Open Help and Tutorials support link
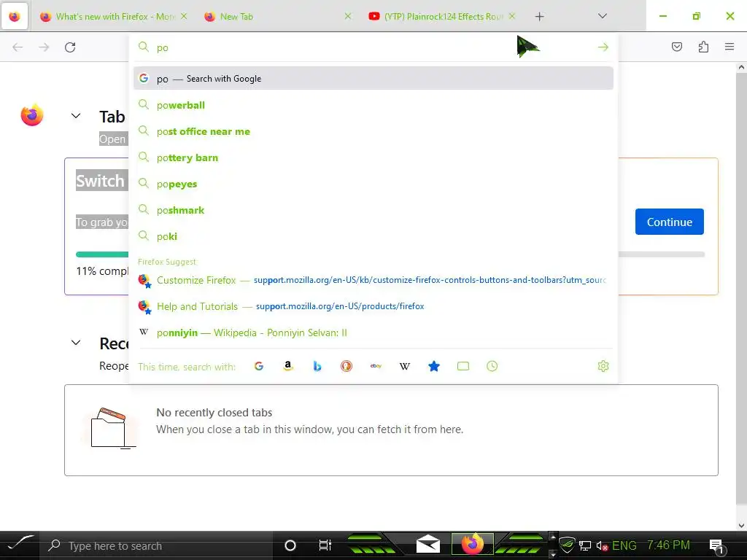Screen dimensions: 747x560 click(373, 306)
